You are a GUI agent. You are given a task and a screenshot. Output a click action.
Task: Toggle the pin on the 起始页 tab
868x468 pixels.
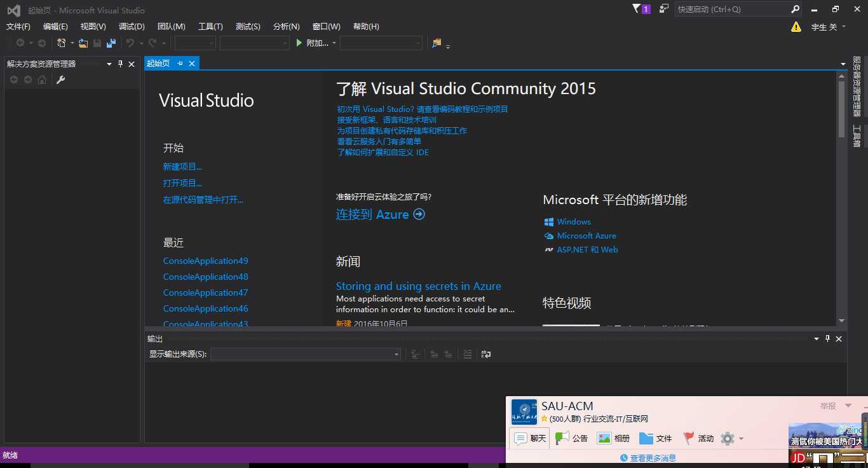180,63
